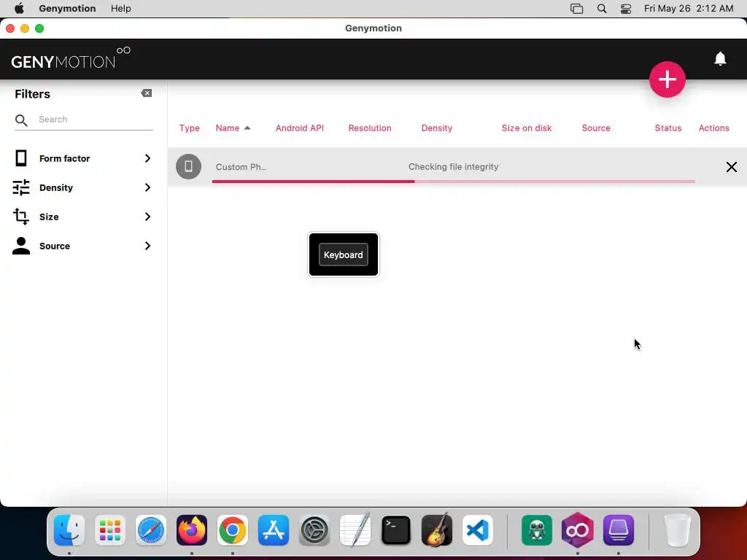Open GarageBand from the dock

point(437,530)
